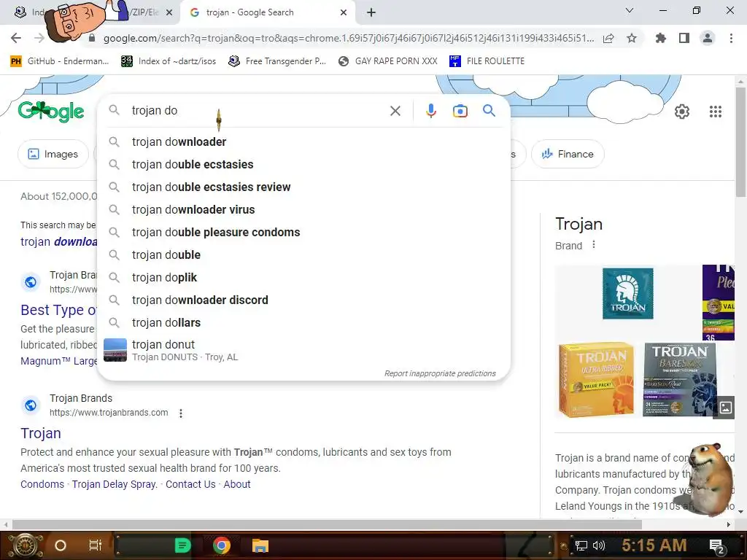
Task: Open network icon in system tray
Action: pos(581,545)
